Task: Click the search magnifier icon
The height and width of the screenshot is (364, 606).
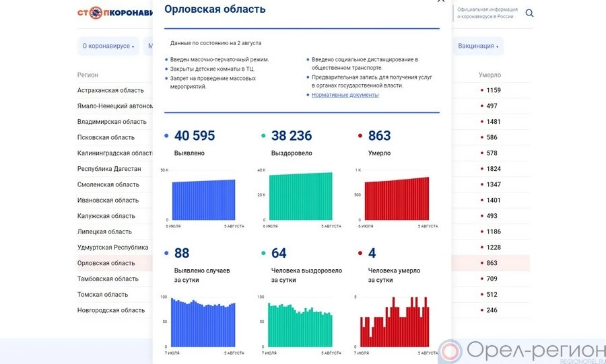Action: (x=529, y=13)
